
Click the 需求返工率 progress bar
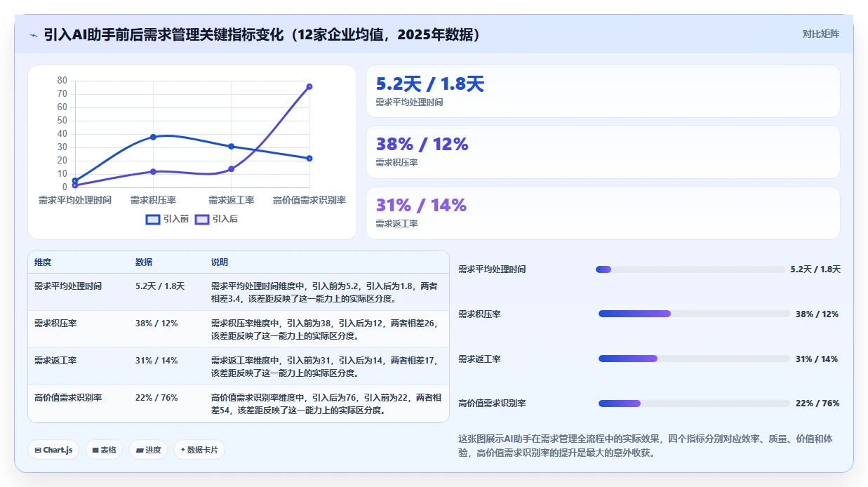pyautogui.click(x=694, y=359)
